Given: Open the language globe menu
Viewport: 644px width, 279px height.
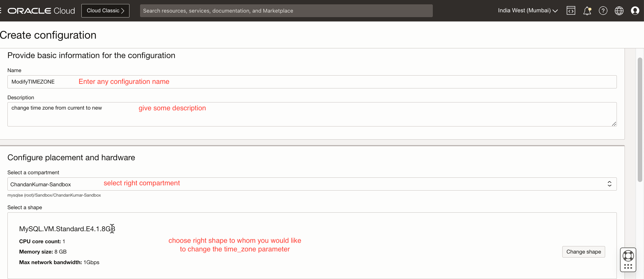Looking at the screenshot, I should [619, 11].
